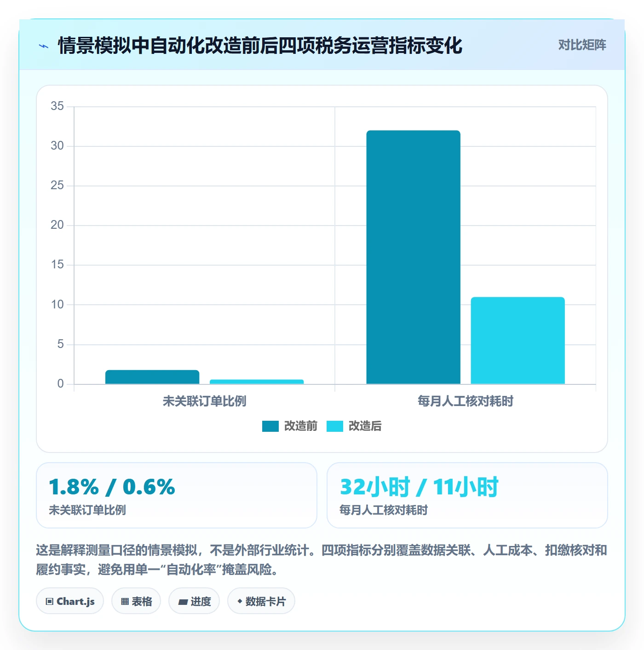
Task: Click the y-axis tick label 10
Action: point(57,305)
